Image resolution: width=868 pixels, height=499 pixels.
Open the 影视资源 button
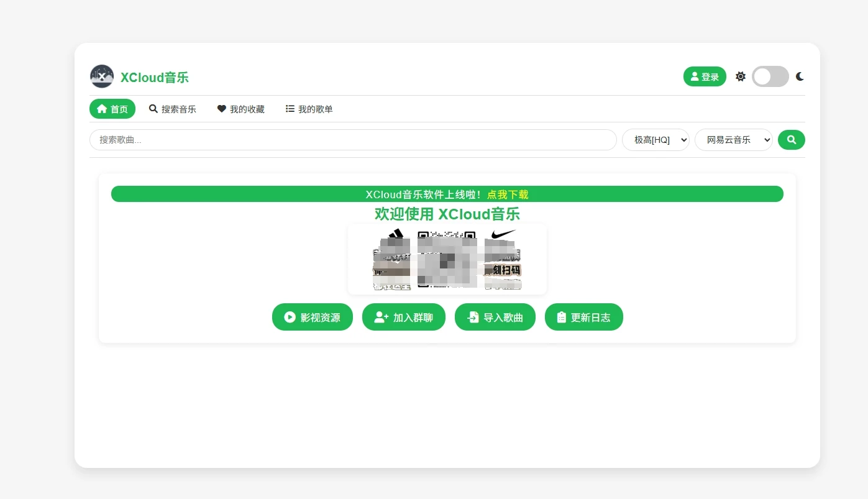tap(313, 317)
